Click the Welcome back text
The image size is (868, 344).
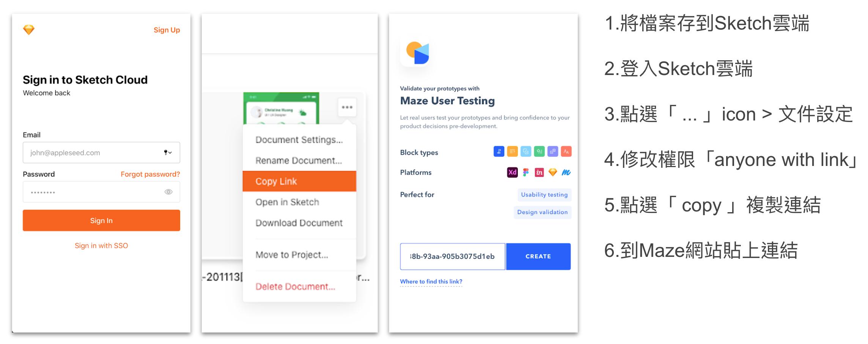pyautogui.click(x=46, y=93)
